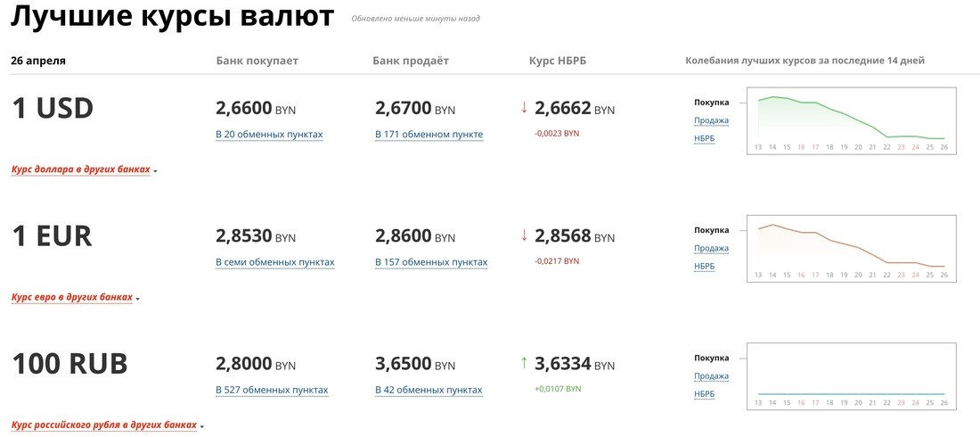
Task: Open 'В 20 обменных пунктах' USD link
Action: tap(269, 135)
